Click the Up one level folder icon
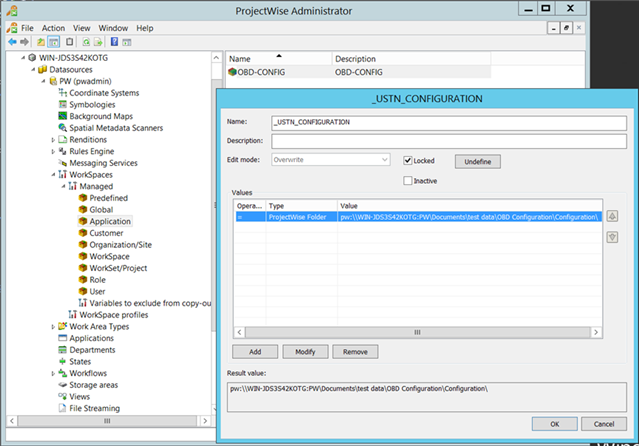This screenshot has height=446, width=639. tap(41, 42)
